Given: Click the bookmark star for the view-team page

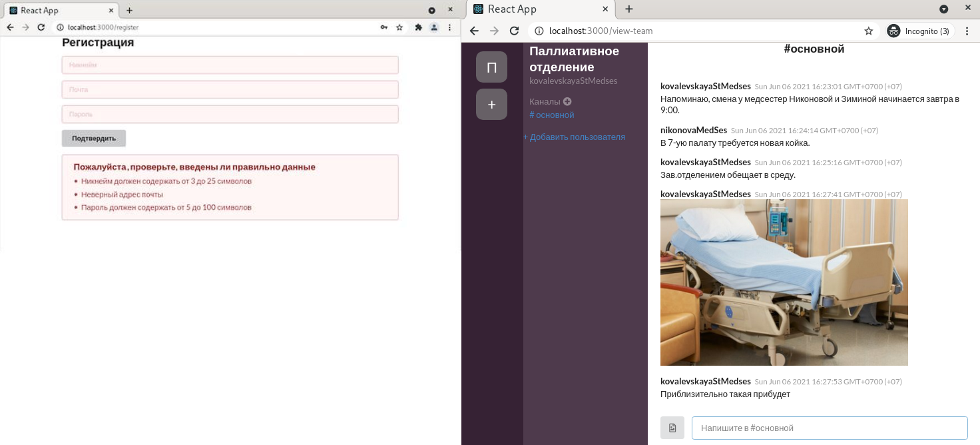Looking at the screenshot, I should coord(868,30).
